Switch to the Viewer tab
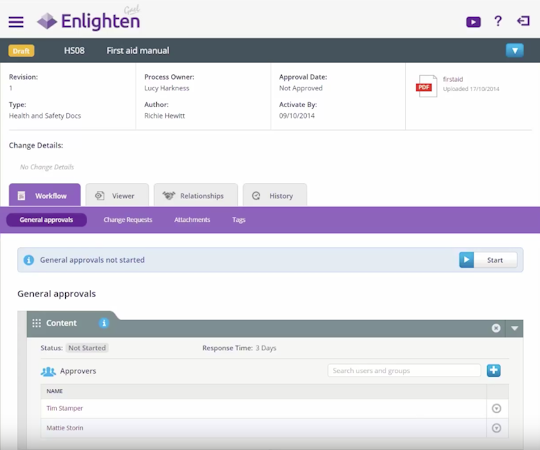Viewport: 540px width, 450px height. pyautogui.click(x=117, y=195)
